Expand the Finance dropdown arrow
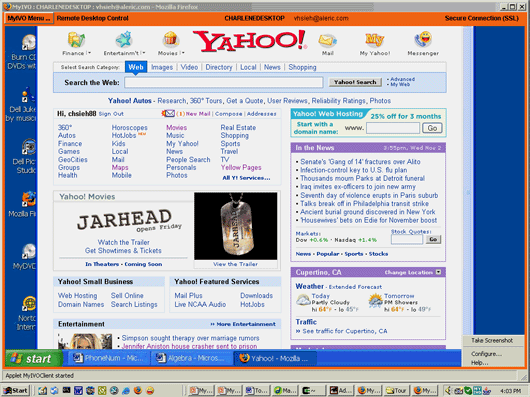 (89, 53)
